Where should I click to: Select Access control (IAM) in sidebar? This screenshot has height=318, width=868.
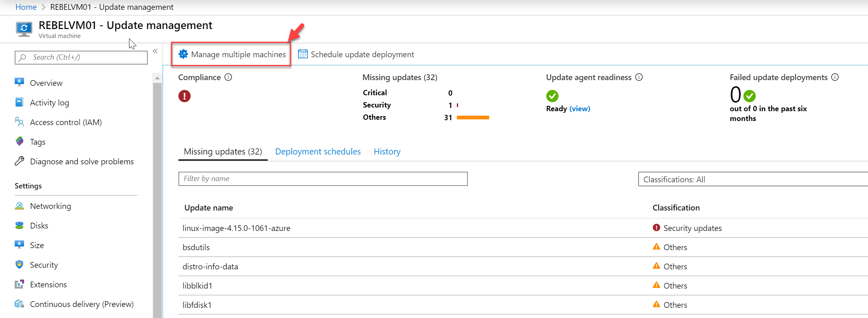tap(65, 122)
